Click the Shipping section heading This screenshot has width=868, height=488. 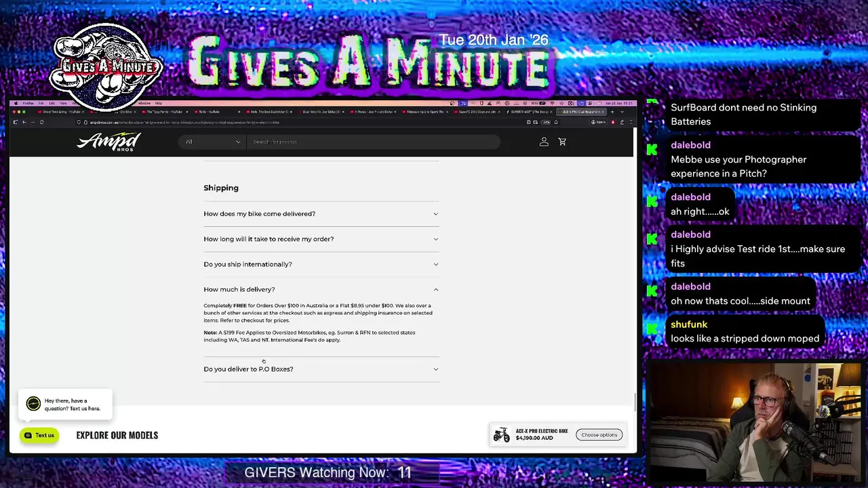coord(221,188)
